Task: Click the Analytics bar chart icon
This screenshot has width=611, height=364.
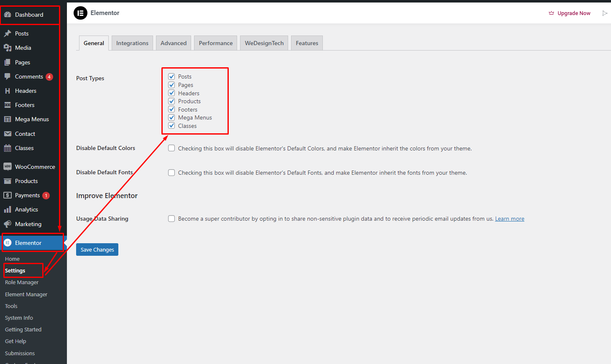Action: point(8,209)
